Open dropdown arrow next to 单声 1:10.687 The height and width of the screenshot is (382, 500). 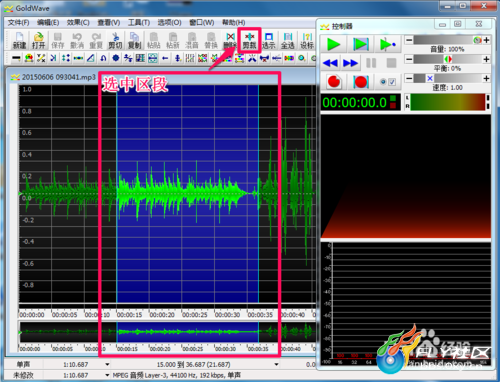[107, 364]
